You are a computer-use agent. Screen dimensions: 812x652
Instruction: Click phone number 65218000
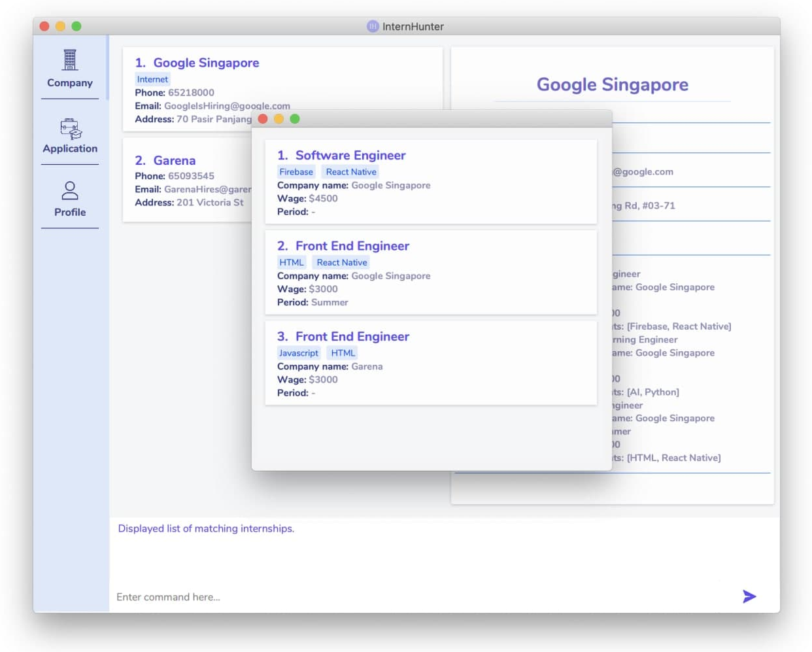tap(191, 93)
